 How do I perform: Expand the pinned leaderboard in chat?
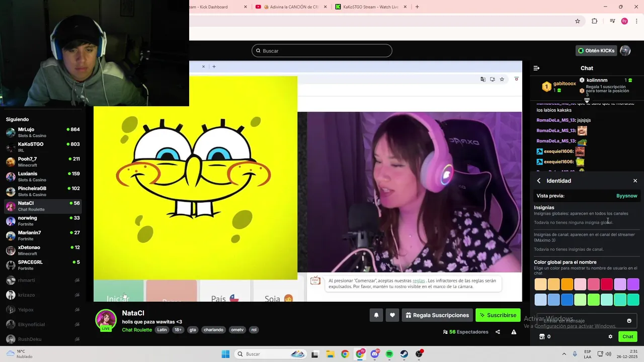tap(587, 101)
